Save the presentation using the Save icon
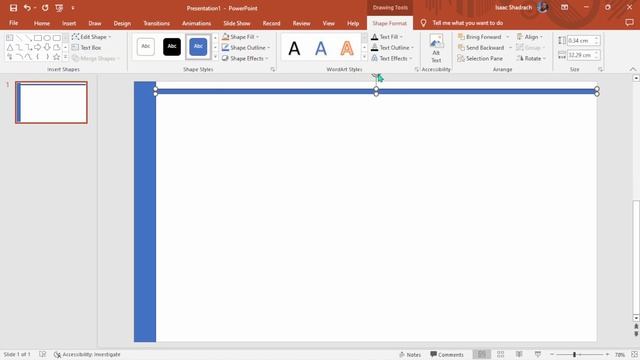This screenshot has height=360, width=640. 13,8
